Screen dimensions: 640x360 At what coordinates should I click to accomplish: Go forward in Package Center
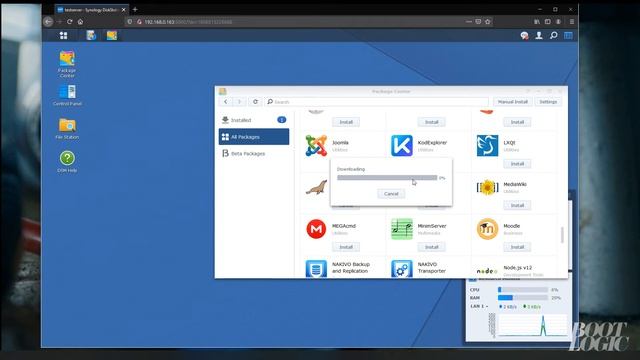pyautogui.click(x=239, y=102)
